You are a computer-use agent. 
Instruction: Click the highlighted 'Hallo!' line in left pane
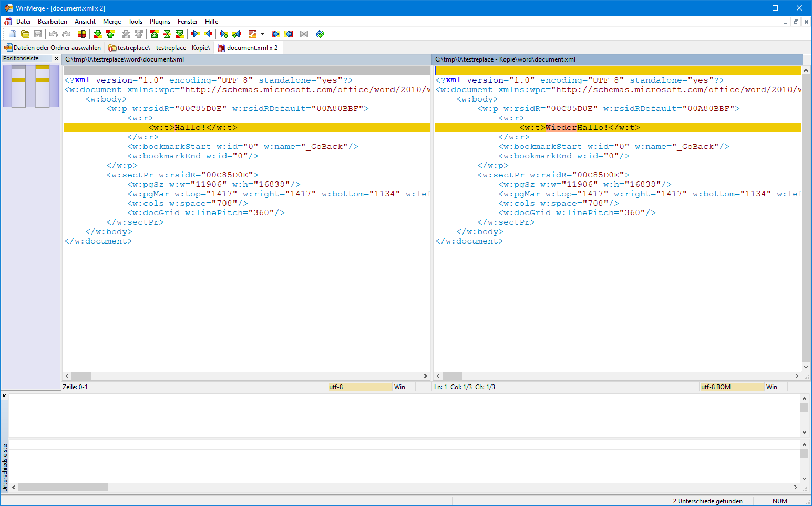247,127
